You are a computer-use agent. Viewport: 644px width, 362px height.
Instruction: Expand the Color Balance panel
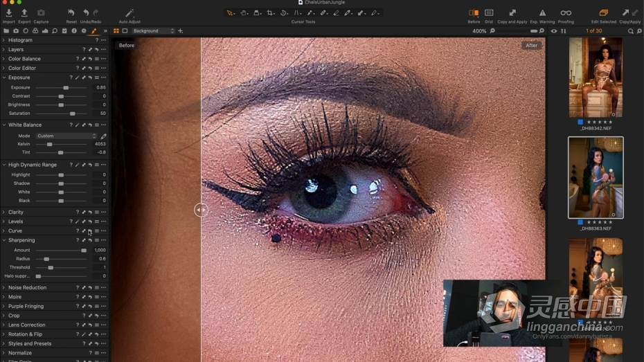(3, 59)
